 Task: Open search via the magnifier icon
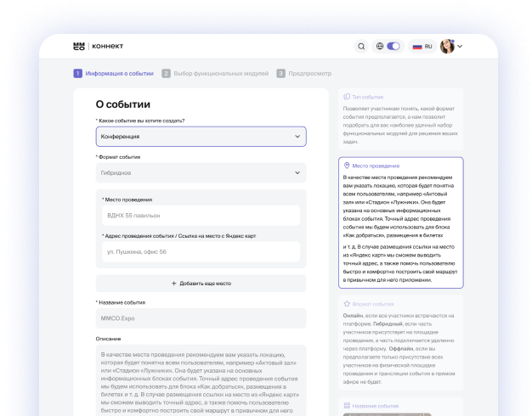[361, 47]
